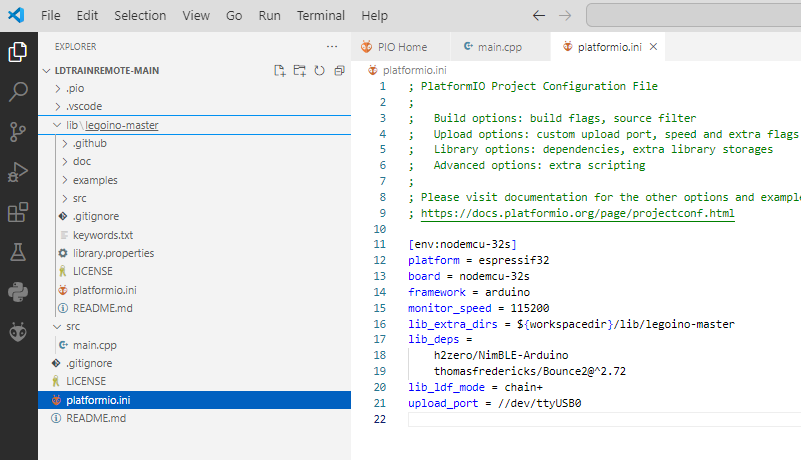The height and width of the screenshot is (460, 801).
Task: Open the Testing flask view
Action: point(18,252)
